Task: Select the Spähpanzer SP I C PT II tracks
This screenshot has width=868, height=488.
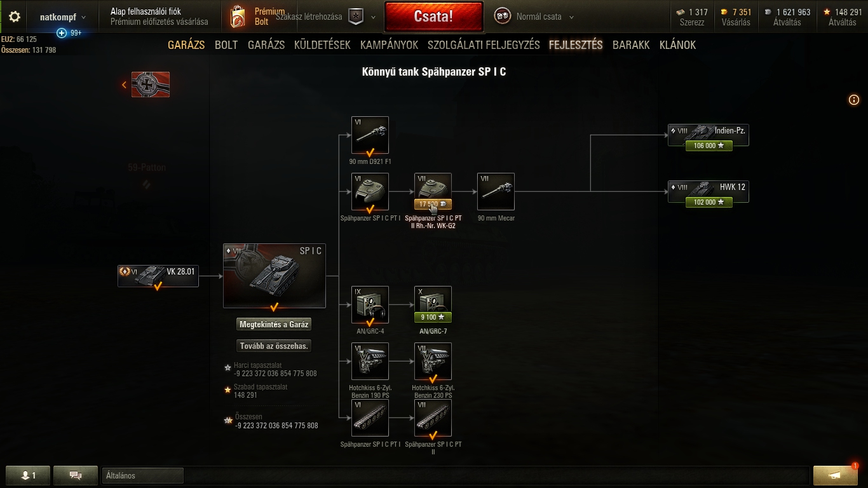Action: [433, 417]
